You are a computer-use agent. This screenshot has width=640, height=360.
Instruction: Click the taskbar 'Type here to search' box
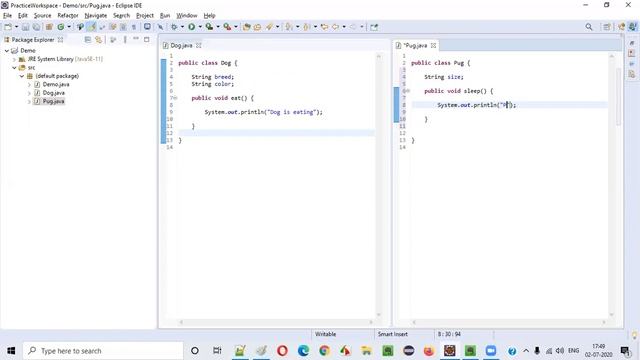point(103,351)
